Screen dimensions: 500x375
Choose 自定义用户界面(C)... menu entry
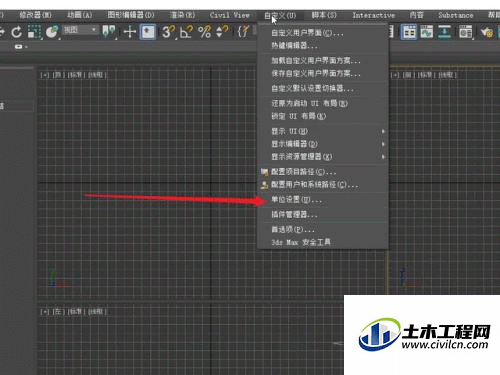pos(323,33)
